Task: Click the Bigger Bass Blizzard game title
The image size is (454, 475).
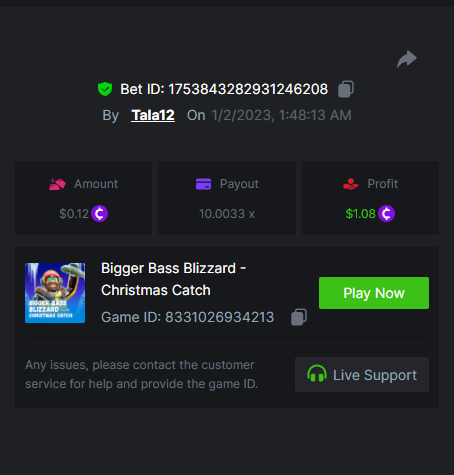Action: click(174, 279)
